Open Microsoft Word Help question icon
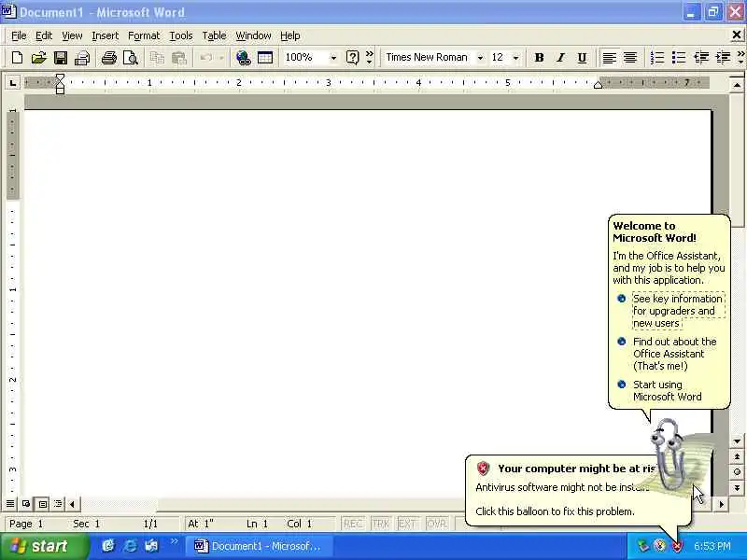 (x=352, y=58)
